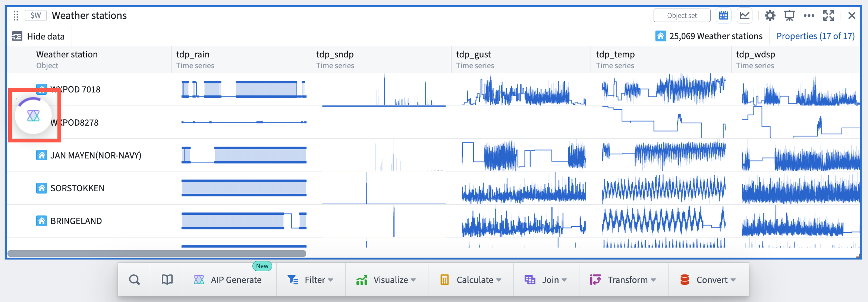Image resolution: width=868 pixels, height=302 pixels.
Task: Click the $W variable tag
Action: point(36,16)
